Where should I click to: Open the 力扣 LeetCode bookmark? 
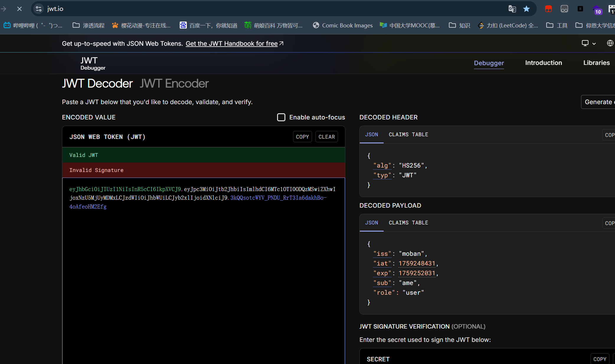(508, 25)
